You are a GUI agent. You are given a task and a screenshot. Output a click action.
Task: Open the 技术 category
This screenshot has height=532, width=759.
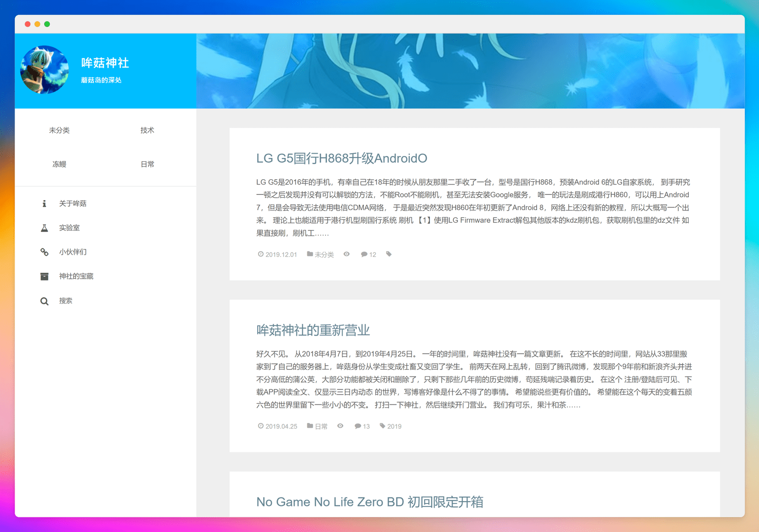147,130
